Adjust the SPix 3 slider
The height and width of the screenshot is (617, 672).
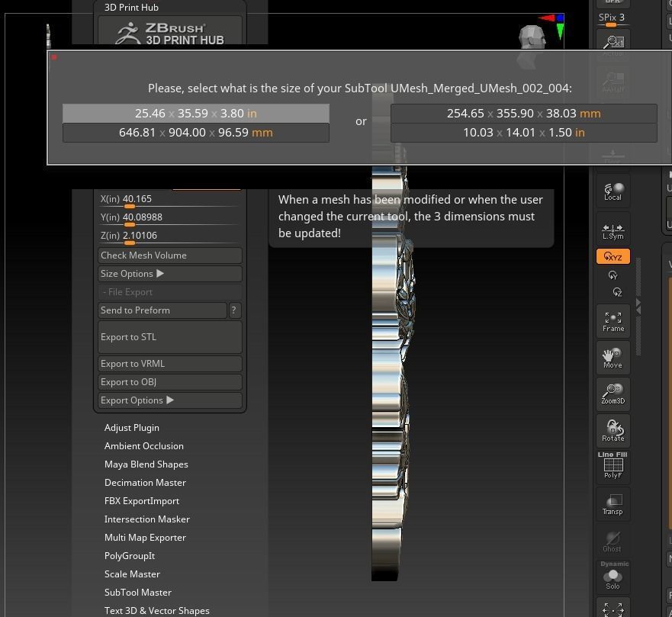pyautogui.click(x=612, y=19)
